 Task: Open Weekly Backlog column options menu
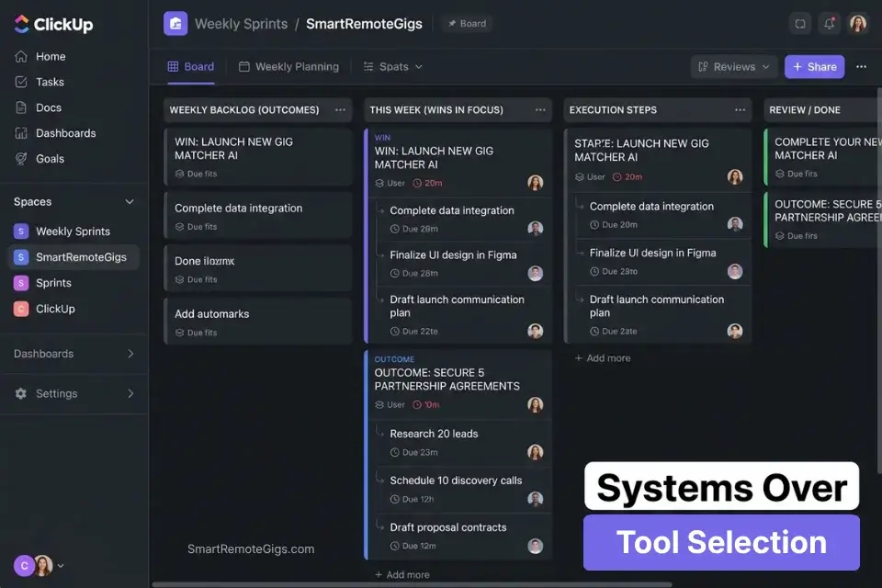(339, 109)
